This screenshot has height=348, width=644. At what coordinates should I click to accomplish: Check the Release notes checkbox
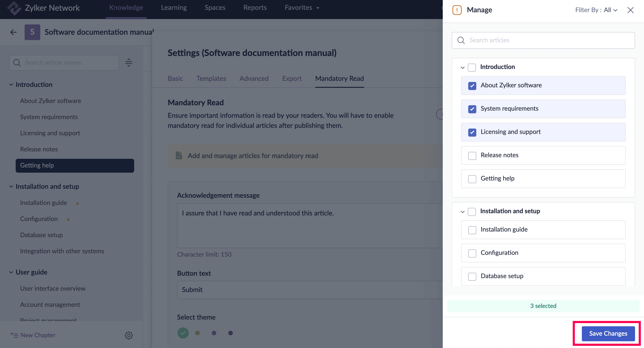click(x=472, y=155)
